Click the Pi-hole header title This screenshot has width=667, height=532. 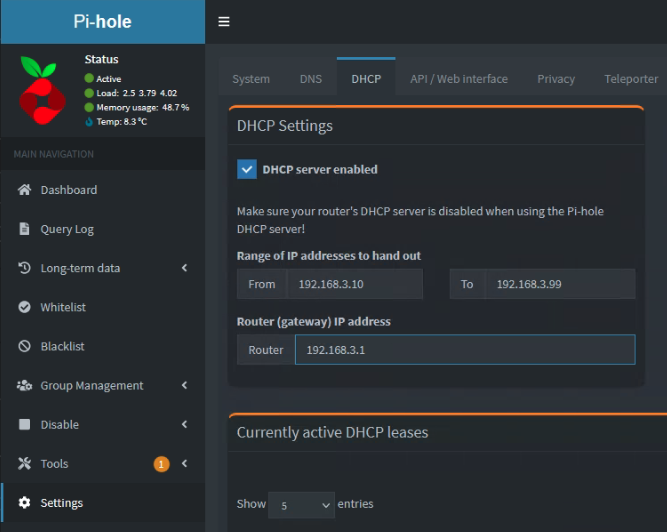[103, 22]
